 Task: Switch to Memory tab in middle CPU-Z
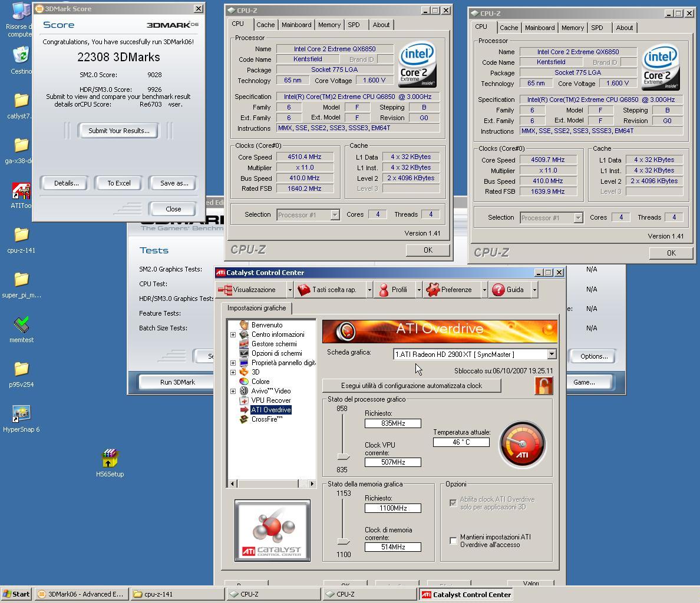pos(329,25)
